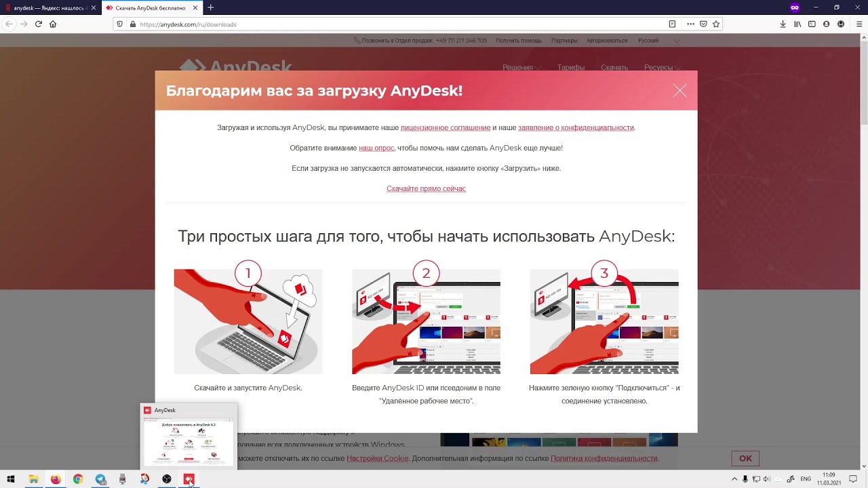Click 'Скачайте прямо сейчас' download link
The height and width of the screenshot is (488, 868).
click(x=426, y=188)
